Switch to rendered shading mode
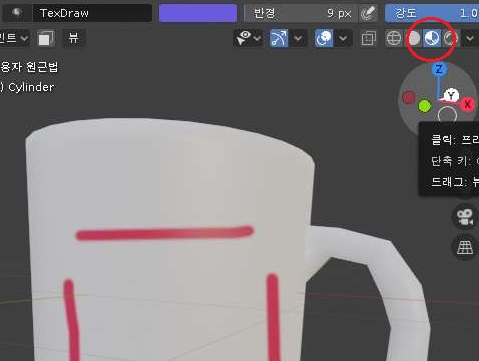479x361 pixels. click(x=451, y=38)
